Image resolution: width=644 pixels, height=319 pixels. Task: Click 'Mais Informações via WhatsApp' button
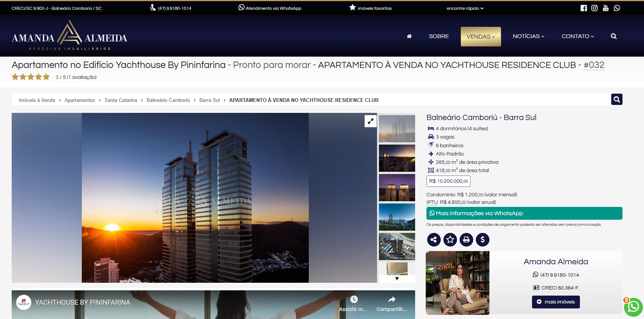[524, 213]
